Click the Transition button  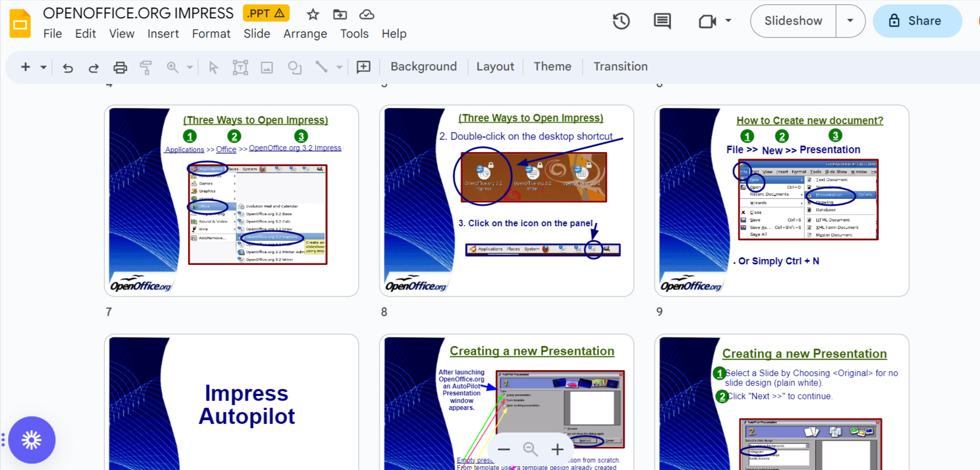click(620, 67)
